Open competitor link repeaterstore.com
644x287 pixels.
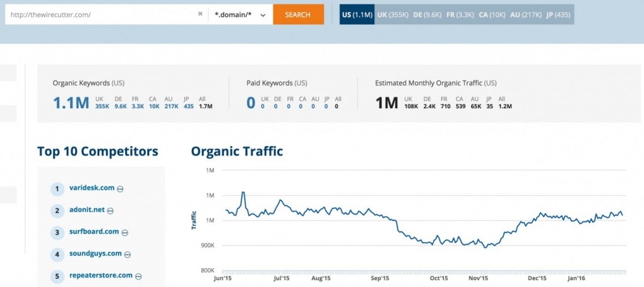click(101, 276)
